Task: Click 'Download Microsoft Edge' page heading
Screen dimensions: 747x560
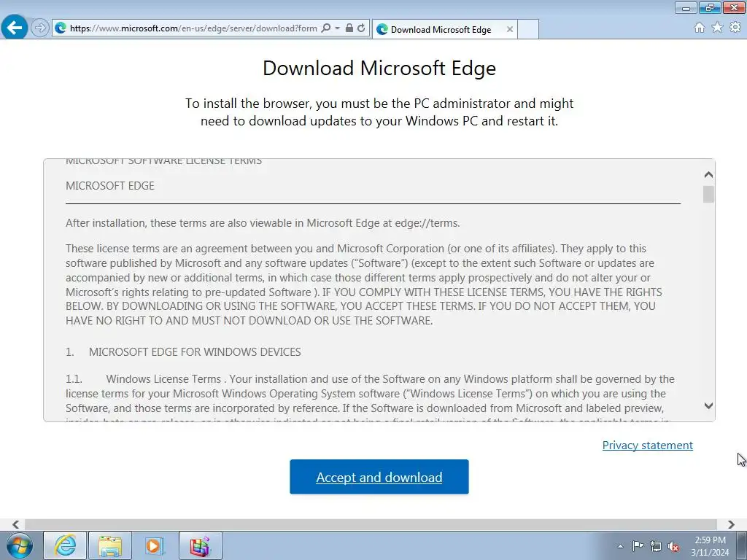Action: click(x=379, y=68)
